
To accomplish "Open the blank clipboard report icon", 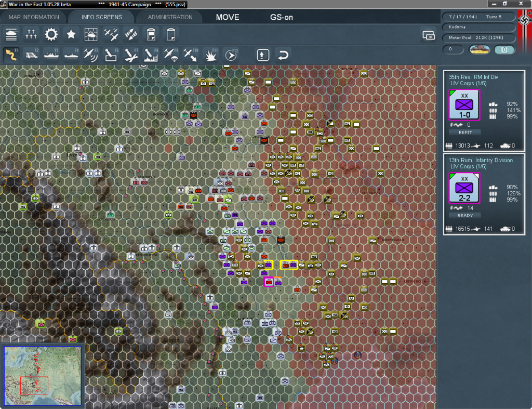I will click(171, 34).
